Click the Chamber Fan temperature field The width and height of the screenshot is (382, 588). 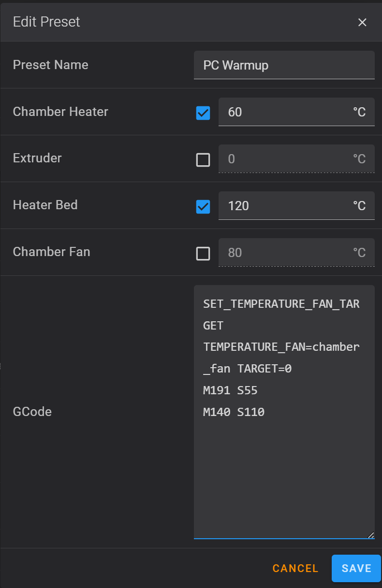(296, 252)
